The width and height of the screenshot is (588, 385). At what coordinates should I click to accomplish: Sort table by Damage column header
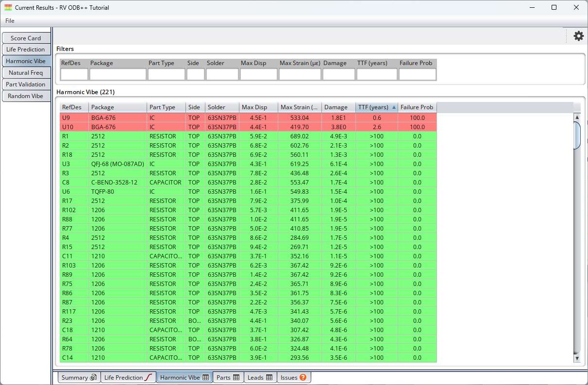coord(338,107)
